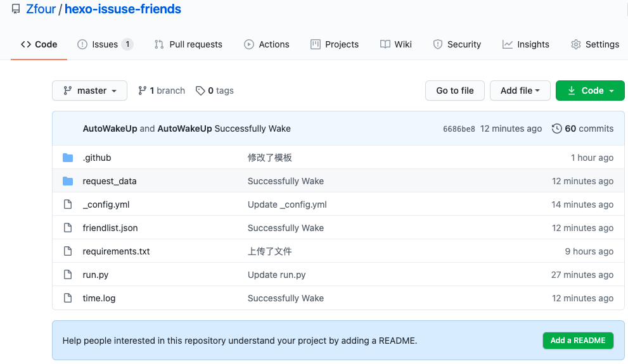This screenshot has width=628, height=364.
Task: Click the file icon next to time.log
Action: 68,298
